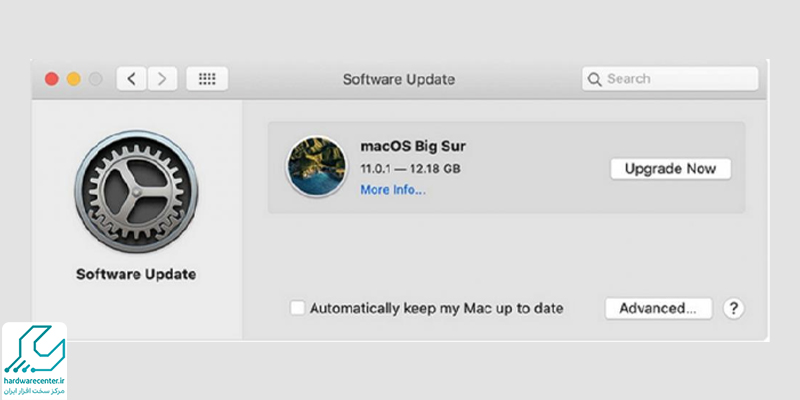Click the "Automatically keep my Mac up to date" label
The height and width of the screenshot is (400, 800).
pos(436,308)
